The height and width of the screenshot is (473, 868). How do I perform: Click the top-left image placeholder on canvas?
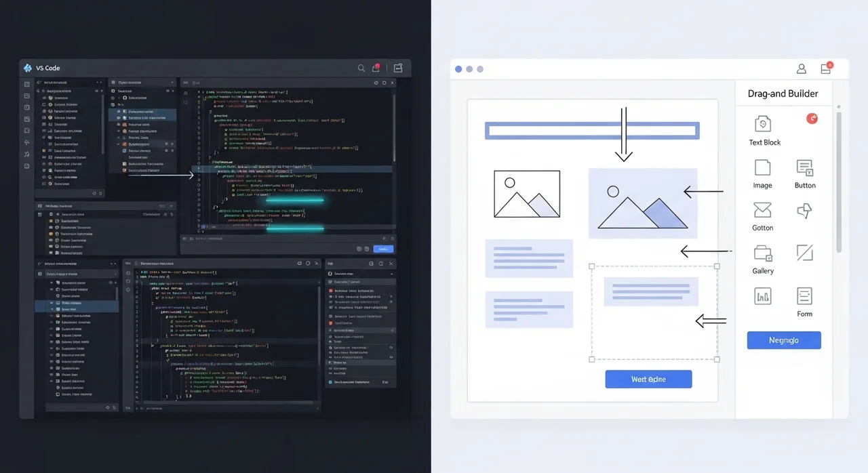527,194
